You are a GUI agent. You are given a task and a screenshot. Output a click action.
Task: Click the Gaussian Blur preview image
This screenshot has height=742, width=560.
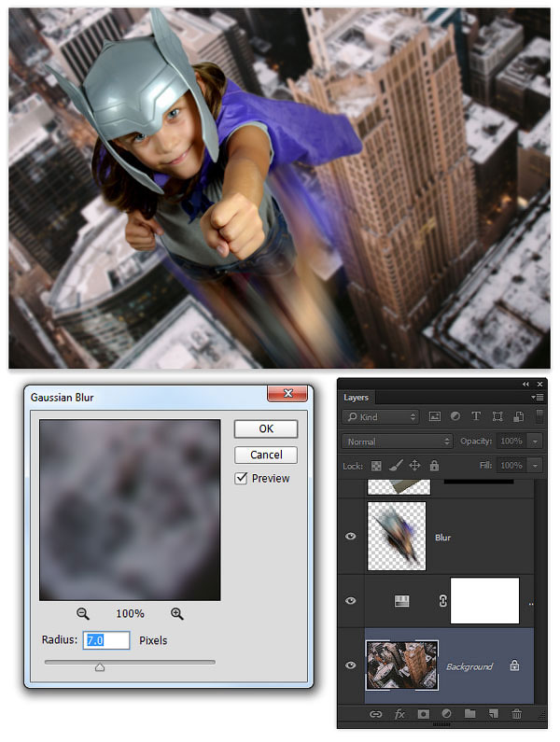tap(130, 510)
